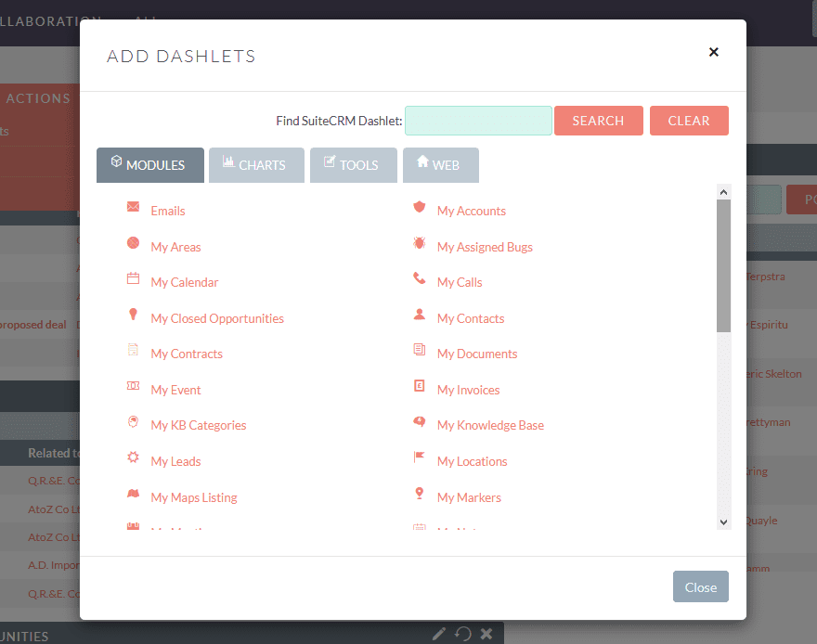Viewport: 817px width, 644px height.
Task: Add the My Accounts dashlet
Action: [x=472, y=211]
